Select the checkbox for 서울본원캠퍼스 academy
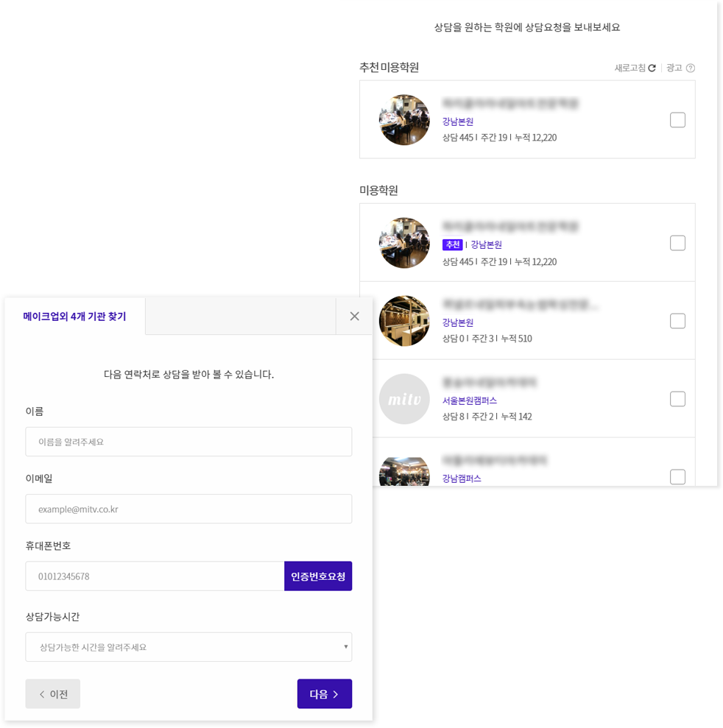The width and height of the screenshot is (723, 728). tap(677, 399)
